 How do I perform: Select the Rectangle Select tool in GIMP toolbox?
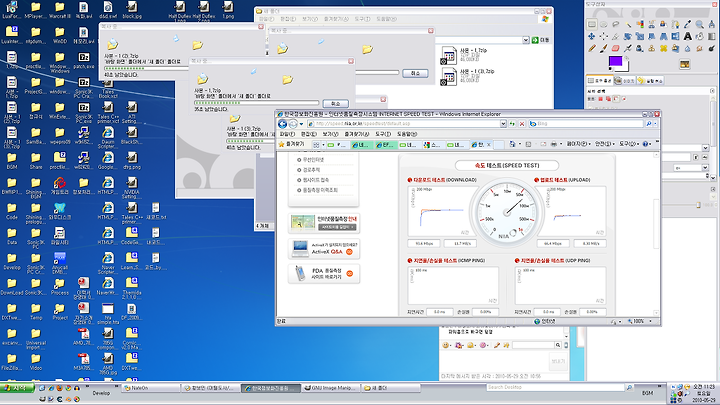click(592, 24)
